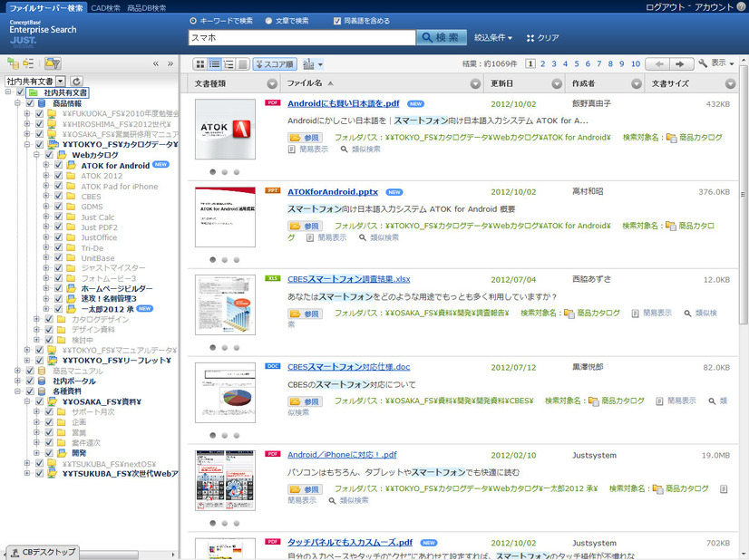This screenshot has width=749, height=560.
Task: Open the 表示 display settings wrench menu
Action: [716, 63]
